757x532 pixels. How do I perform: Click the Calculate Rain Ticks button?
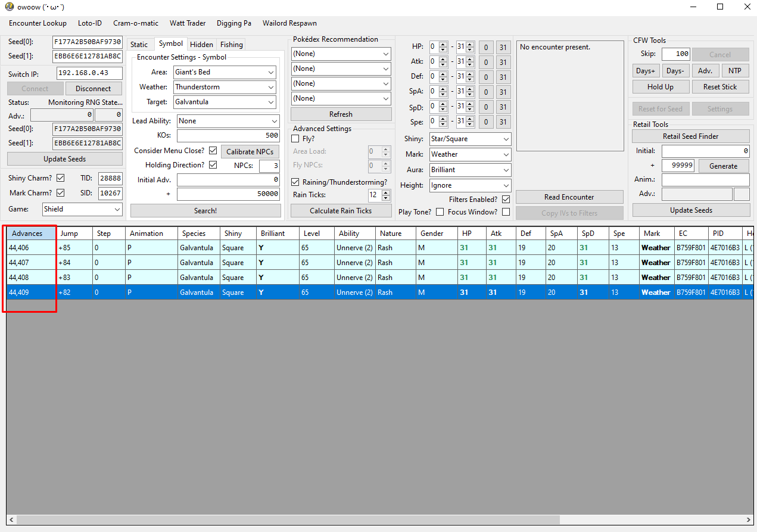tap(341, 211)
